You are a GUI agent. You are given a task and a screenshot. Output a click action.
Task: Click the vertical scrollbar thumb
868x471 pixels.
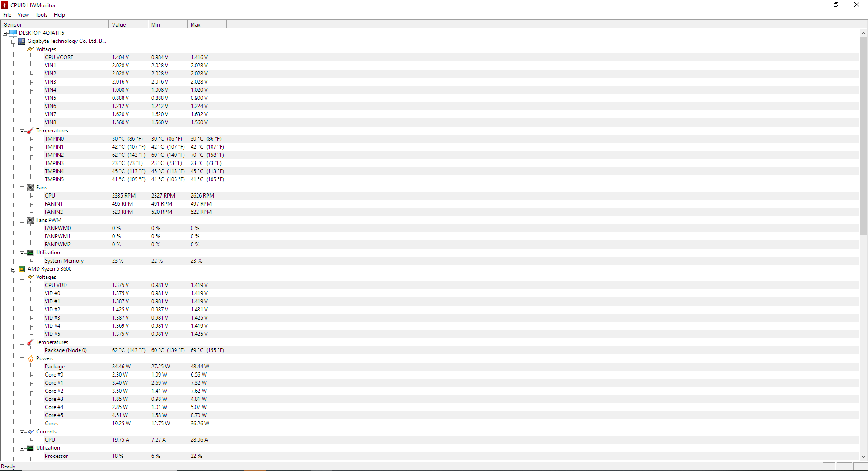863,136
